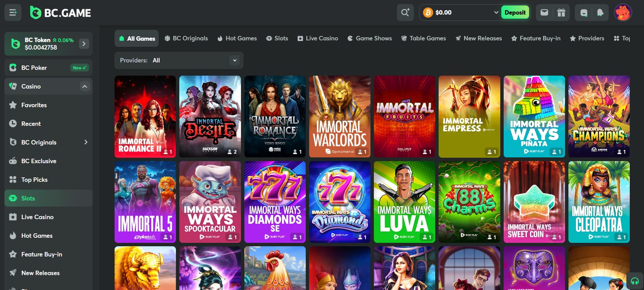644x290 pixels.
Task: Open Immortal Desire game thumbnail
Action: point(210,117)
